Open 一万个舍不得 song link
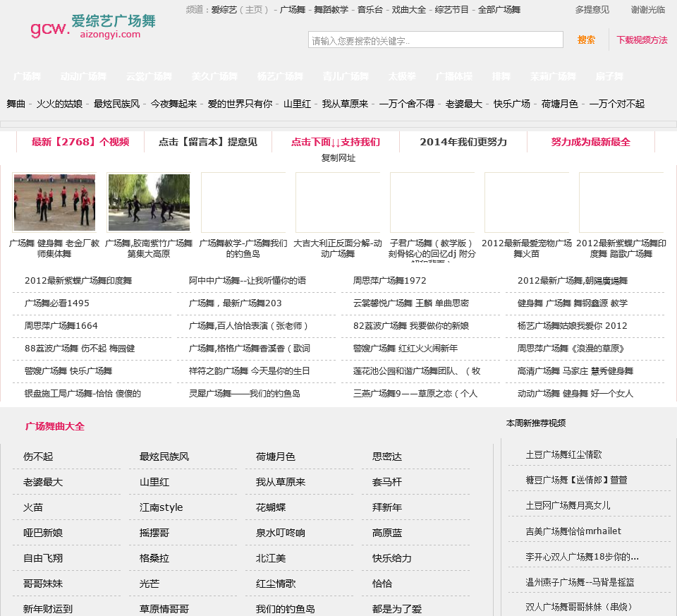677x616 pixels. pos(407,104)
